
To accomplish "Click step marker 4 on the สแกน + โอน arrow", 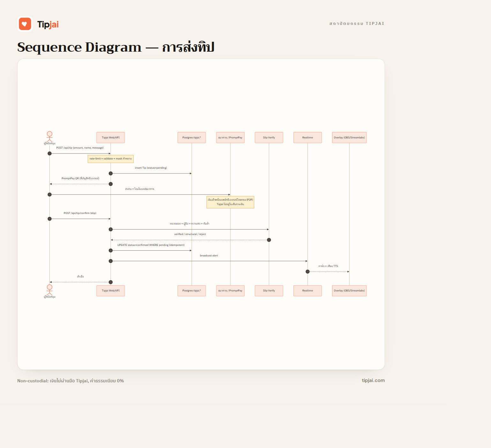I will pos(49,195).
